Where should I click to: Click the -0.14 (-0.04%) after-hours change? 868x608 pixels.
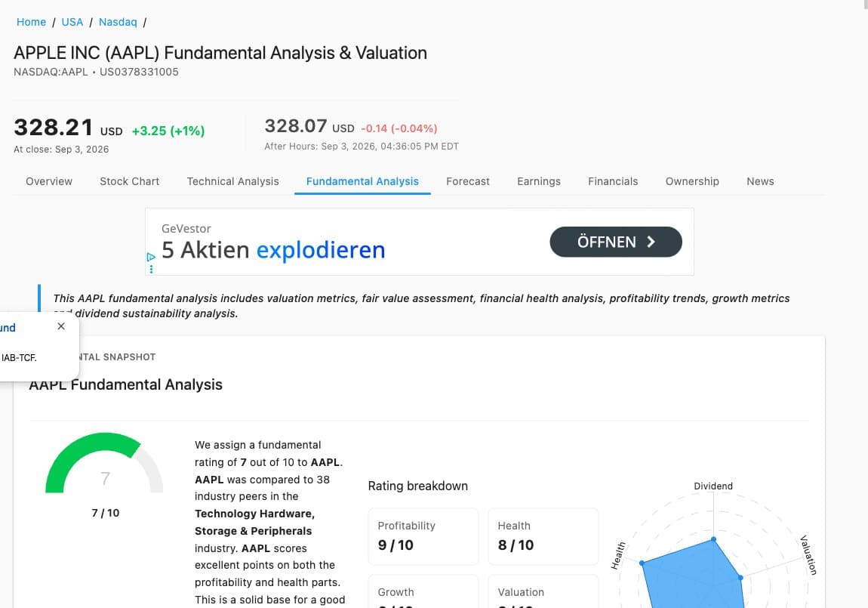click(x=399, y=128)
